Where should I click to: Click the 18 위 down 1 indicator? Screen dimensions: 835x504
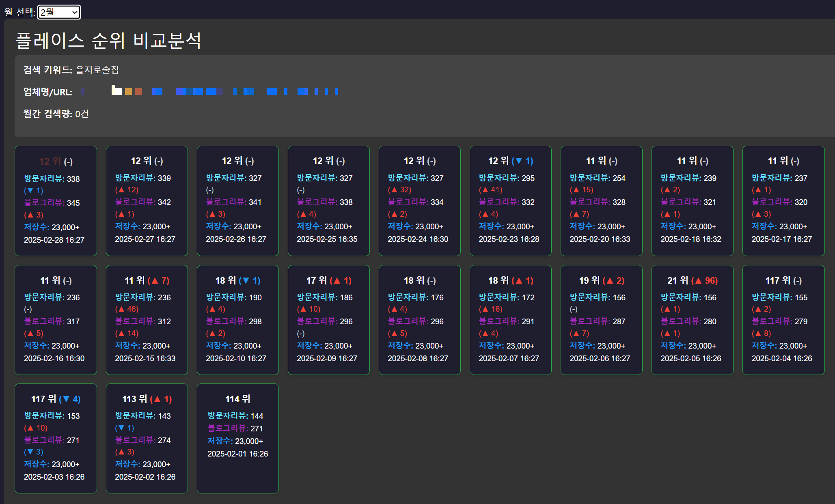249,280
